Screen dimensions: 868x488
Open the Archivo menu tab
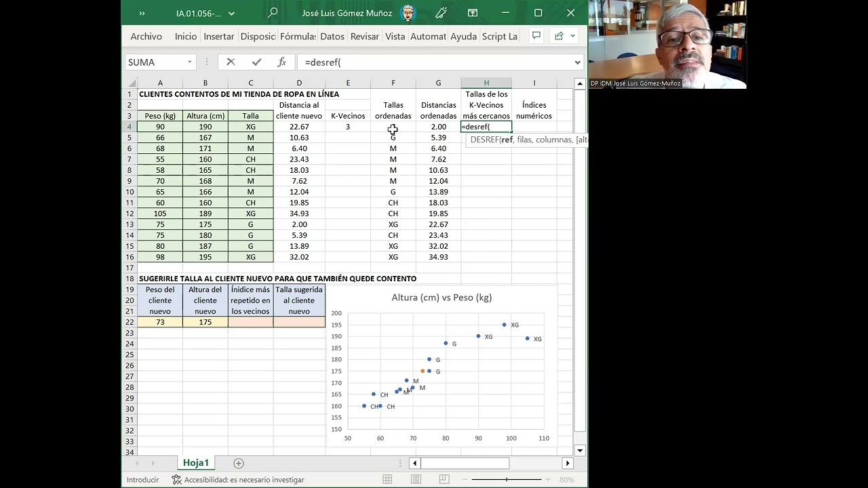click(x=146, y=36)
